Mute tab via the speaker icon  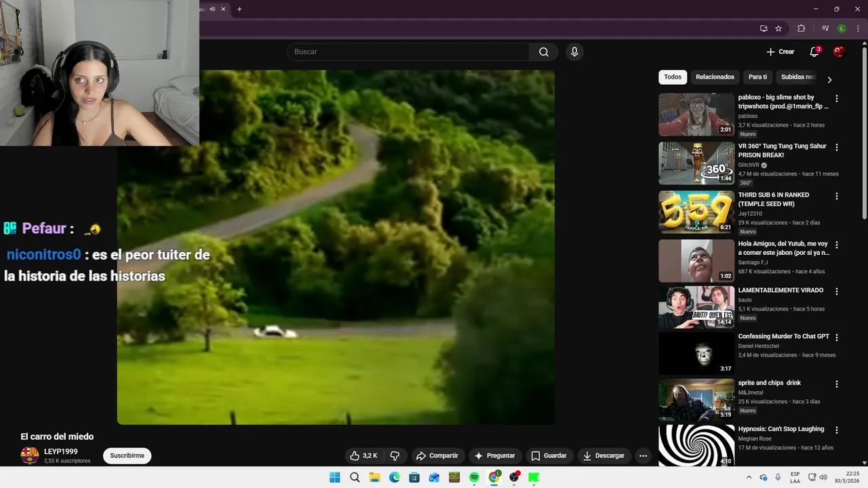212,9
